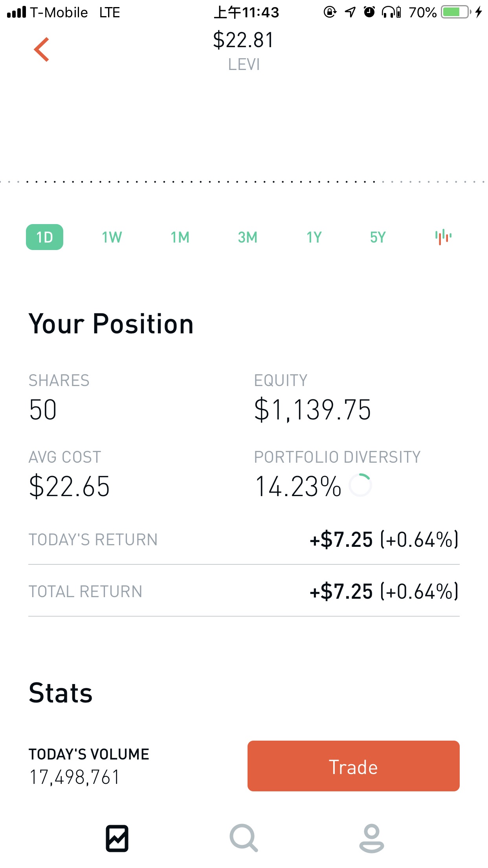Tap the Today's Return row
Screen dimensions: 488x868
[x=244, y=539]
